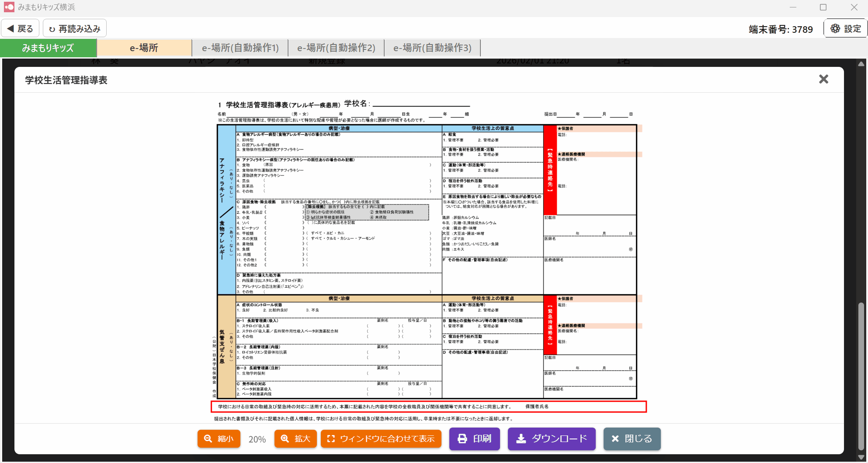Fit document with ウィンドウに合わせて表示
The image size is (868, 463).
tap(381, 439)
